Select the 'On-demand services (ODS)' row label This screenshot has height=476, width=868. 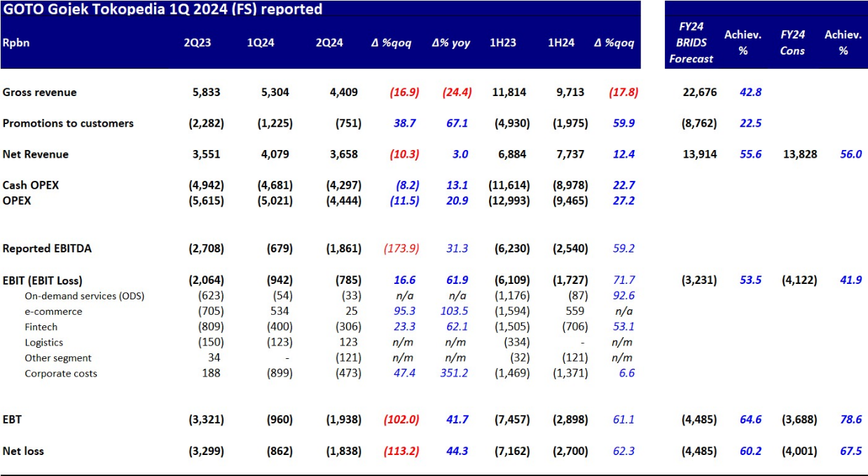coord(85,296)
